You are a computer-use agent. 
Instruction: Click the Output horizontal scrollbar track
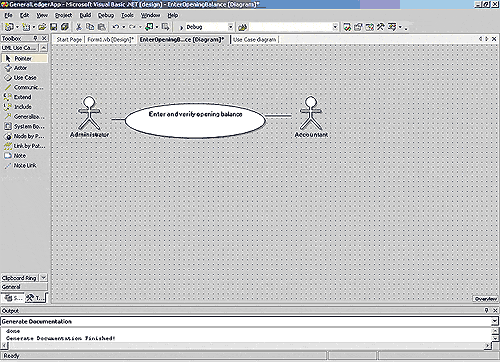tap(246, 346)
